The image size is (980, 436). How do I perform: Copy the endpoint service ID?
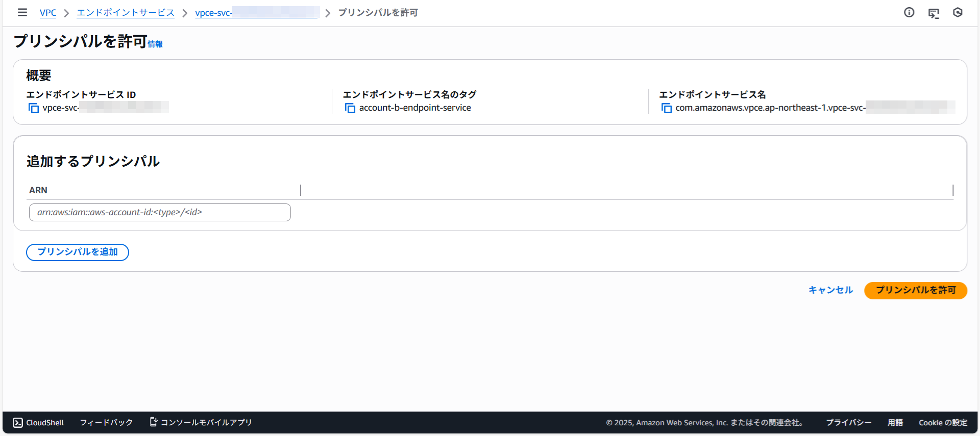[34, 108]
